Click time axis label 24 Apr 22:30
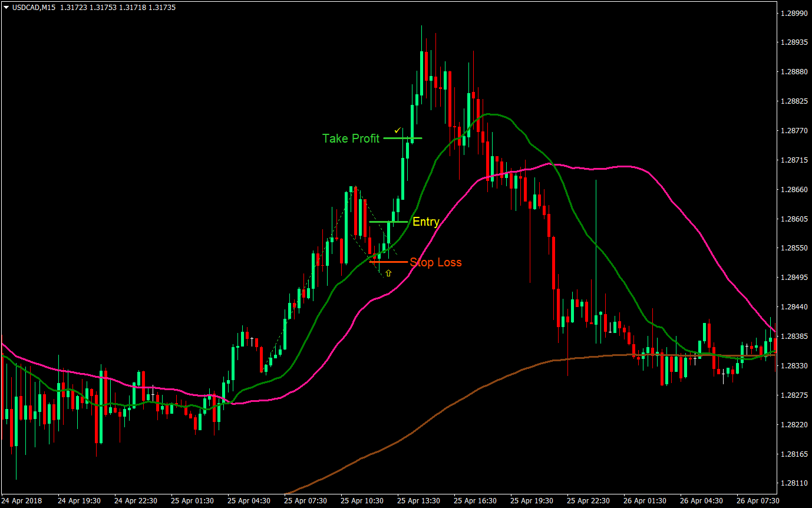 [x=136, y=501]
